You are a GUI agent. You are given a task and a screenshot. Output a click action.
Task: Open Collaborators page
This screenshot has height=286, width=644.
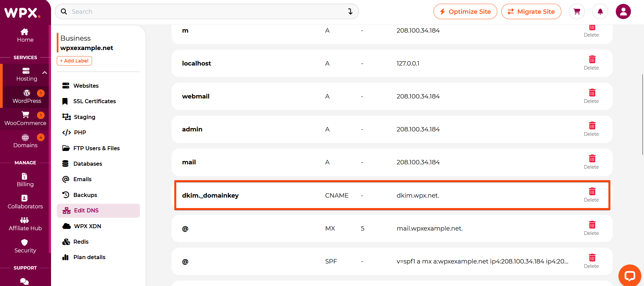coord(25,202)
